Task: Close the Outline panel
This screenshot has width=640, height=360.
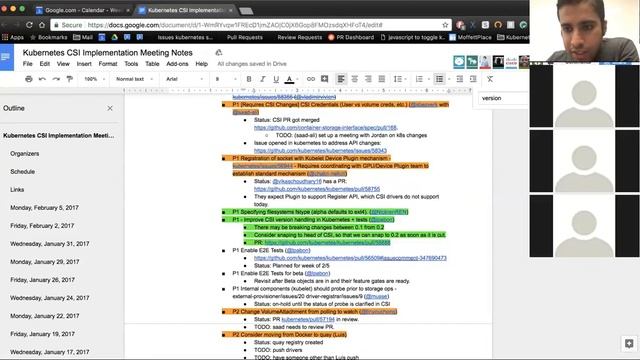Action: click(110, 108)
